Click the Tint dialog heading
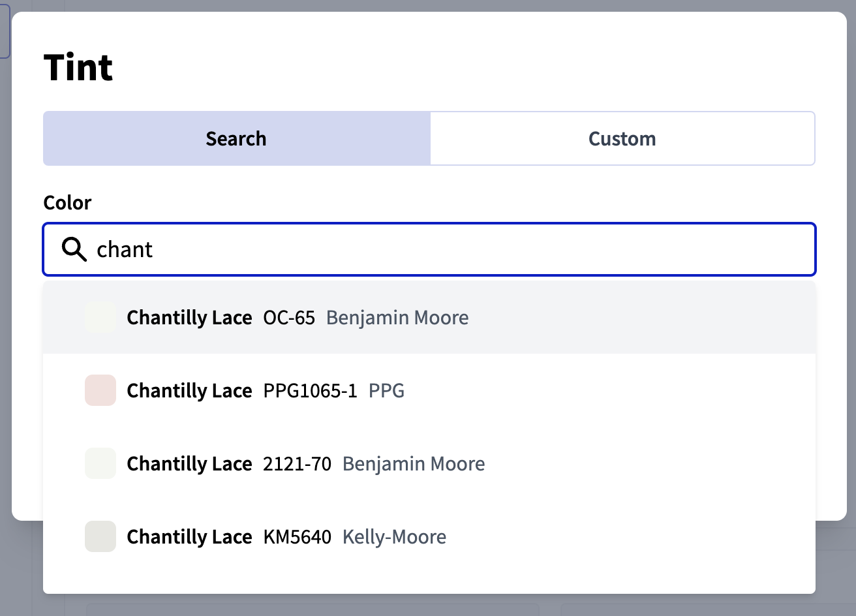 pos(78,67)
